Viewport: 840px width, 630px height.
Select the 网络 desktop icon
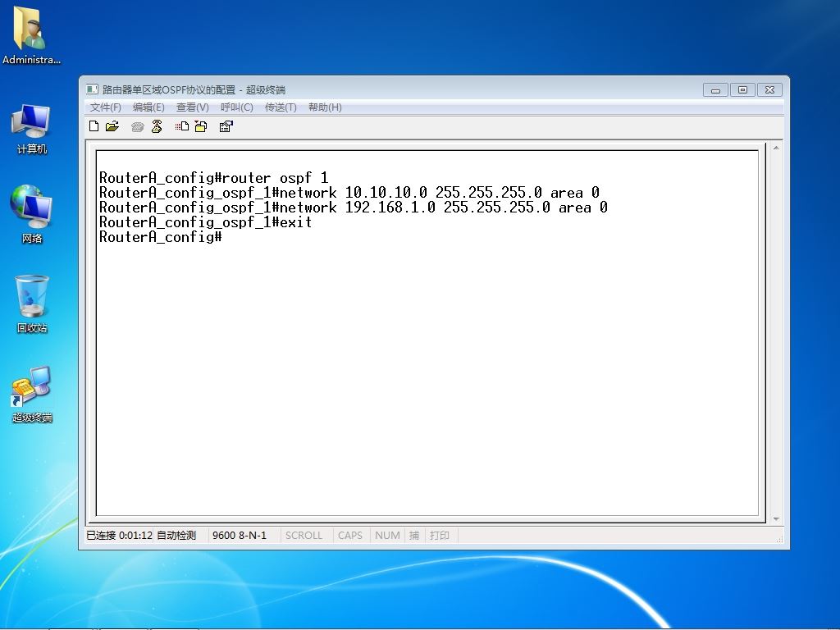[x=32, y=215]
